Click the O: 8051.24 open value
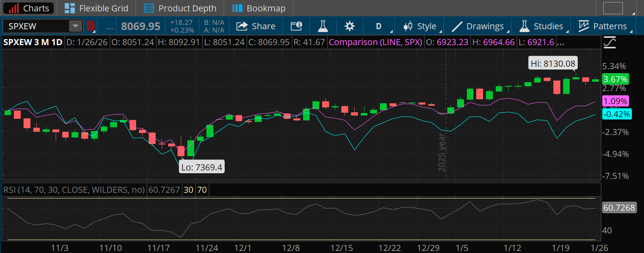 pos(133,42)
